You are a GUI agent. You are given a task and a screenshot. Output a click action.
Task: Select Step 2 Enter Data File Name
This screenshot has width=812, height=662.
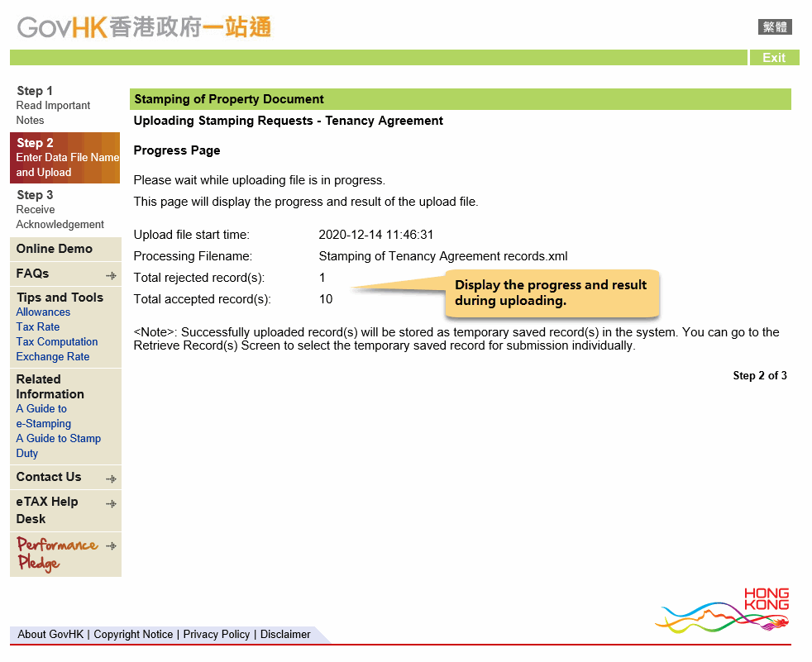point(66,157)
